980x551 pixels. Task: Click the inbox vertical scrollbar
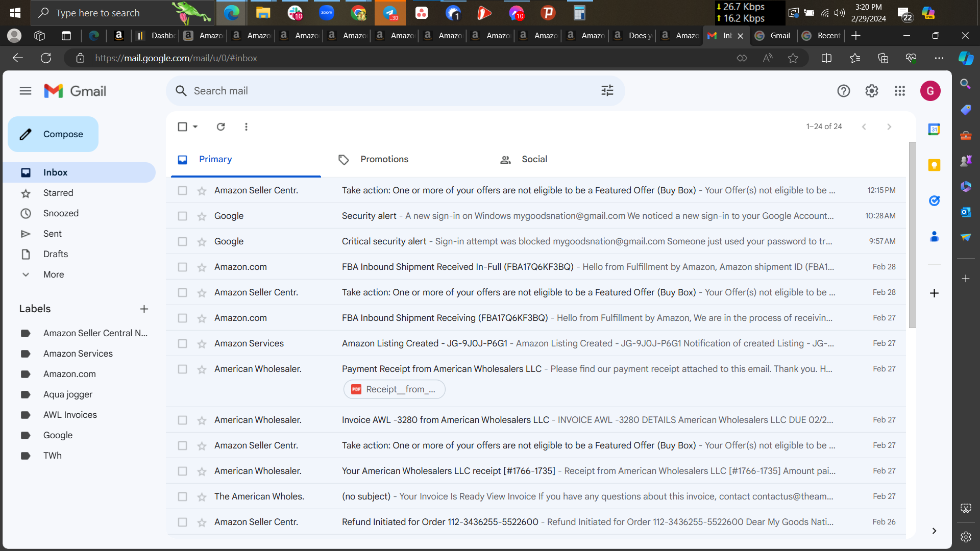coord(913,235)
